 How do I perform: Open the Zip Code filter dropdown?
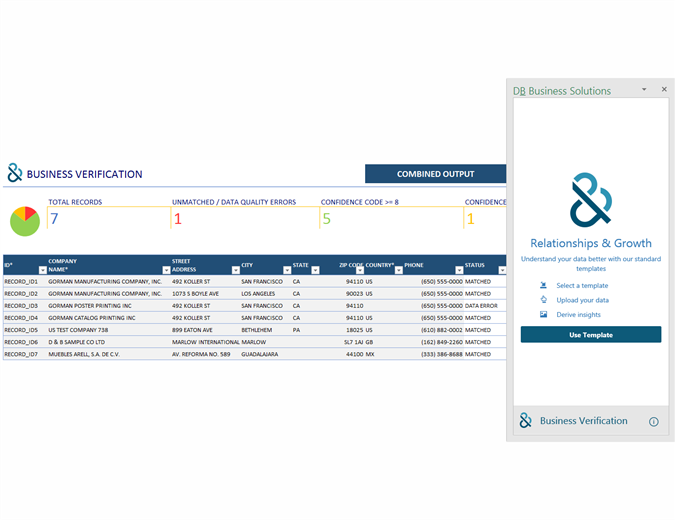[359, 270]
